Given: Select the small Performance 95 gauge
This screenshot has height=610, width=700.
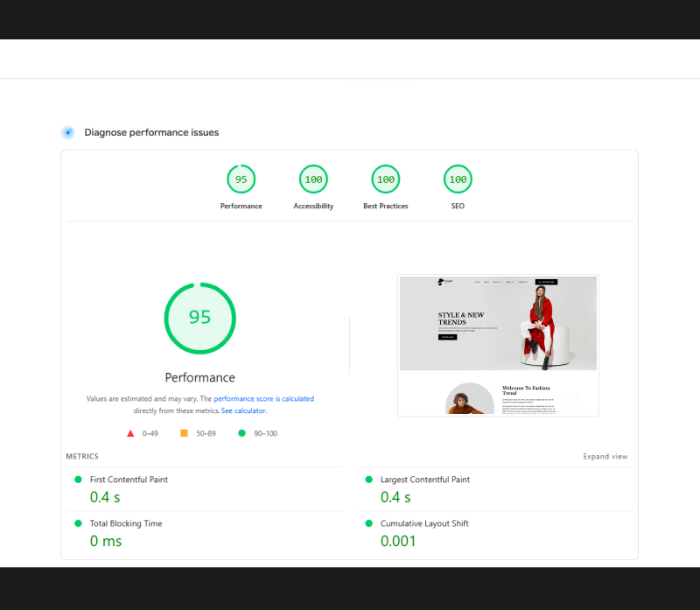Looking at the screenshot, I should point(241,179).
